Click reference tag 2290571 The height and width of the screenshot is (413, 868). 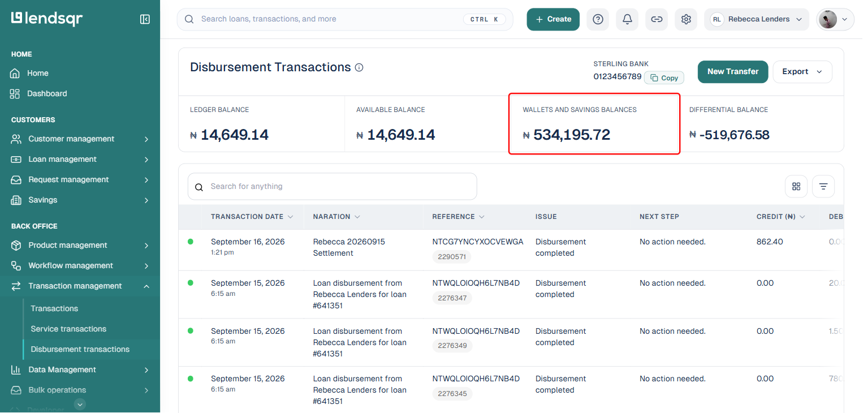pyautogui.click(x=452, y=257)
